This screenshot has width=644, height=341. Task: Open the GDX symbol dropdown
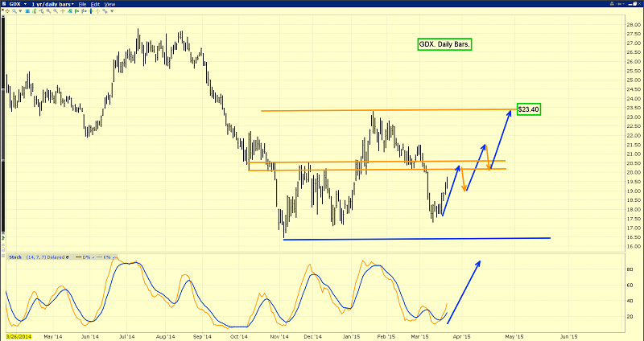coord(25,4)
